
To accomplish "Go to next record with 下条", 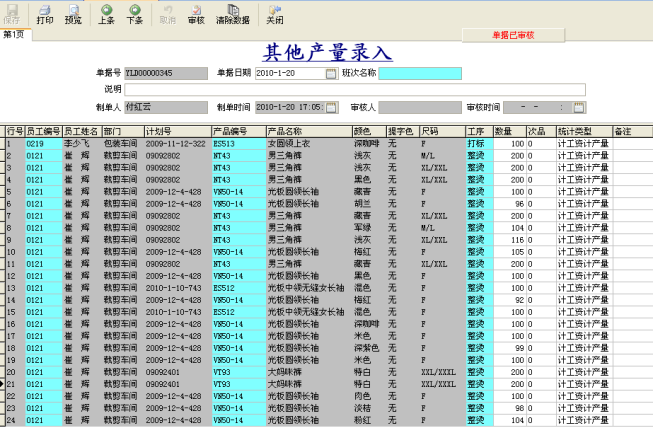I will [x=134, y=14].
